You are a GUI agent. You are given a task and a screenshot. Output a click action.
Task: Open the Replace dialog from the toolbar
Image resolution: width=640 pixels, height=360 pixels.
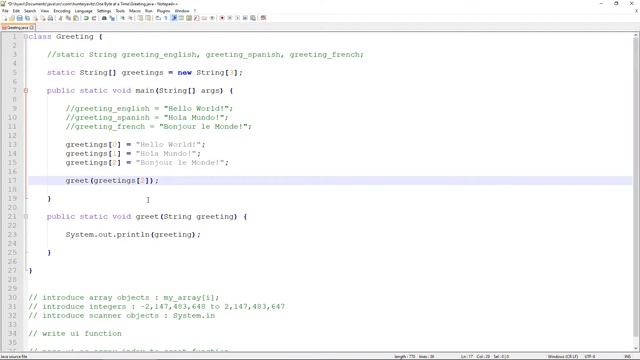[x=112, y=18]
